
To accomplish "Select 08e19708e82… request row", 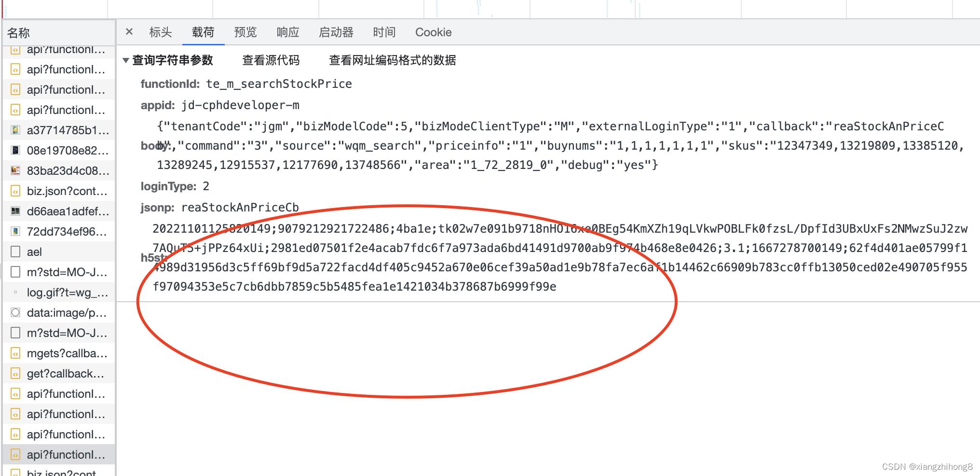I will (59, 151).
